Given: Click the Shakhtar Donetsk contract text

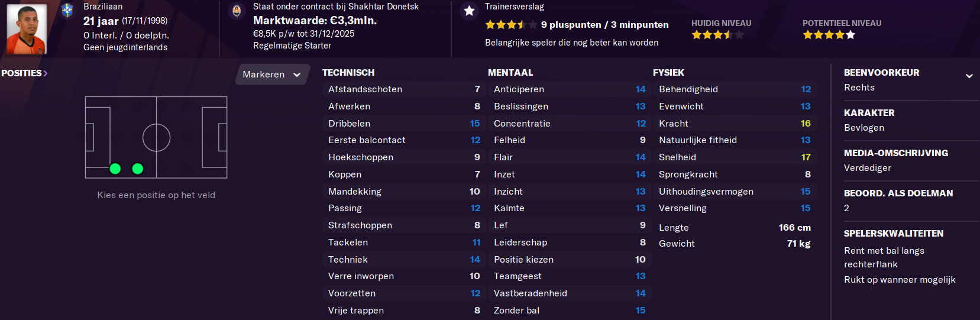Looking at the screenshot, I should point(336,7).
